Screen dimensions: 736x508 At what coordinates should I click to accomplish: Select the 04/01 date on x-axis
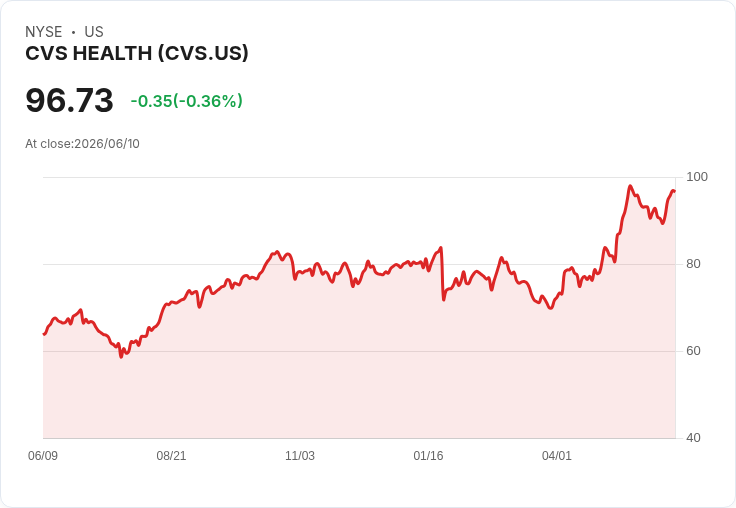coord(557,455)
